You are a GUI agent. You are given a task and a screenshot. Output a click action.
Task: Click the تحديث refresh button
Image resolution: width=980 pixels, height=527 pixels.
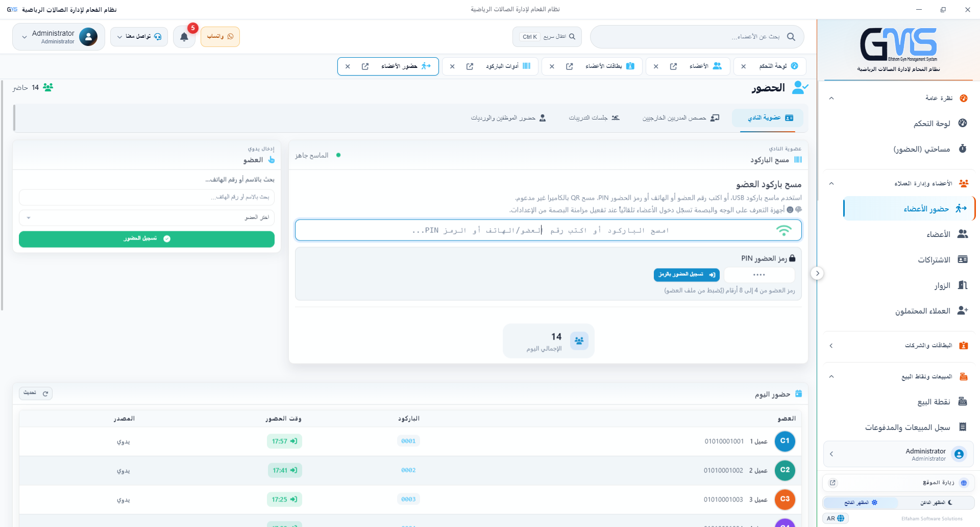[36, 393]
